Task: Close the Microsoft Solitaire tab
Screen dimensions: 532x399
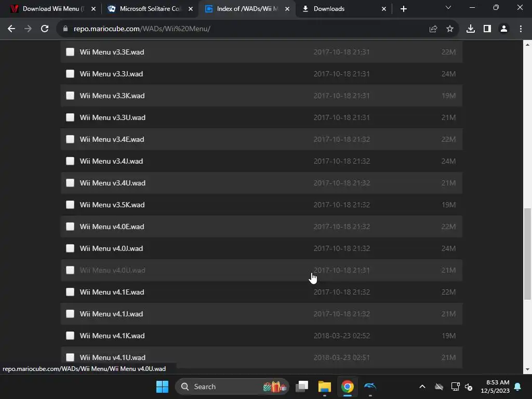Action: [x=190, y=9]
